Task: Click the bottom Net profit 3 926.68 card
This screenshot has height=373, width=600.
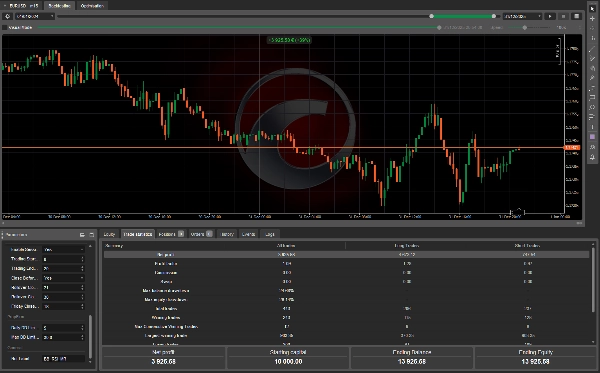Action: coord(163,357)
